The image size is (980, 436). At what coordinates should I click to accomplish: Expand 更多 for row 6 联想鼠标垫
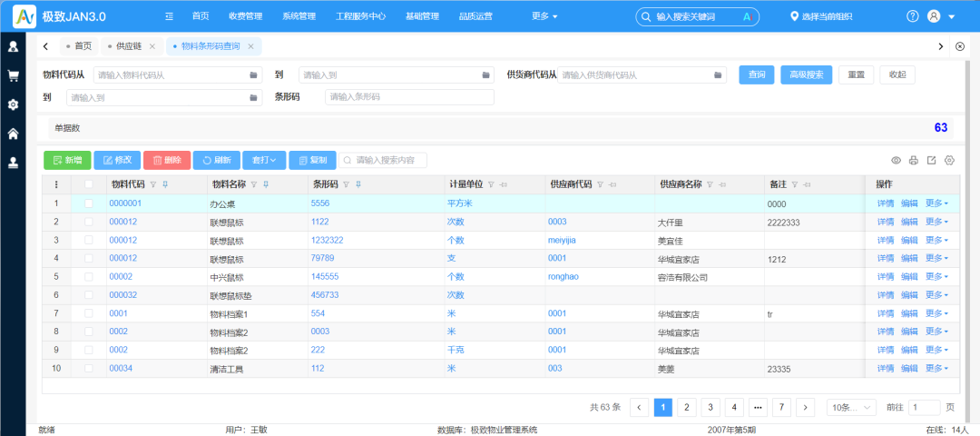(936, 295)
